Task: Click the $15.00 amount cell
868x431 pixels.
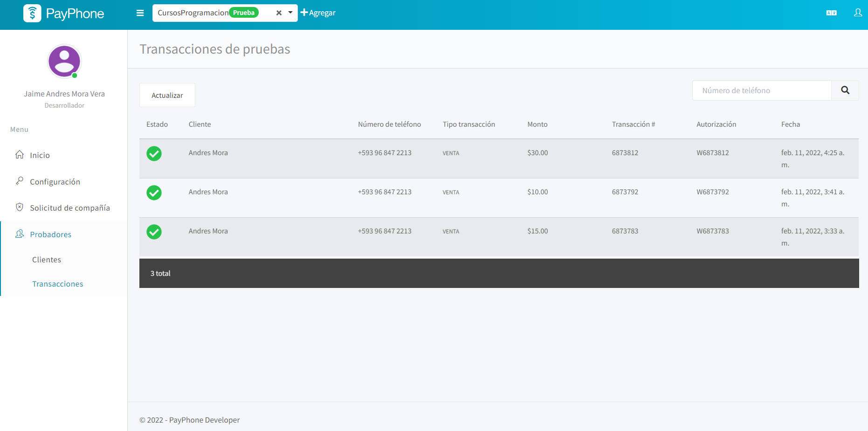Action: [x=537, y=231]
